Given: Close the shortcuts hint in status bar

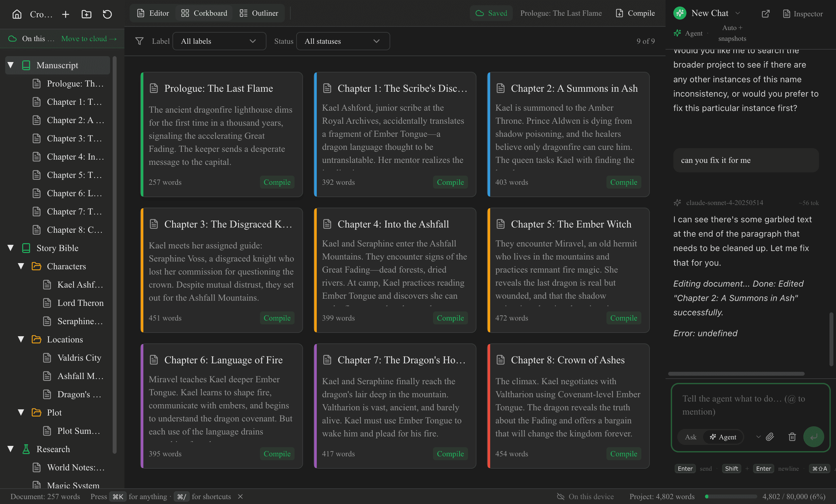Looking at the screenshot, I should tap(240, 496).
